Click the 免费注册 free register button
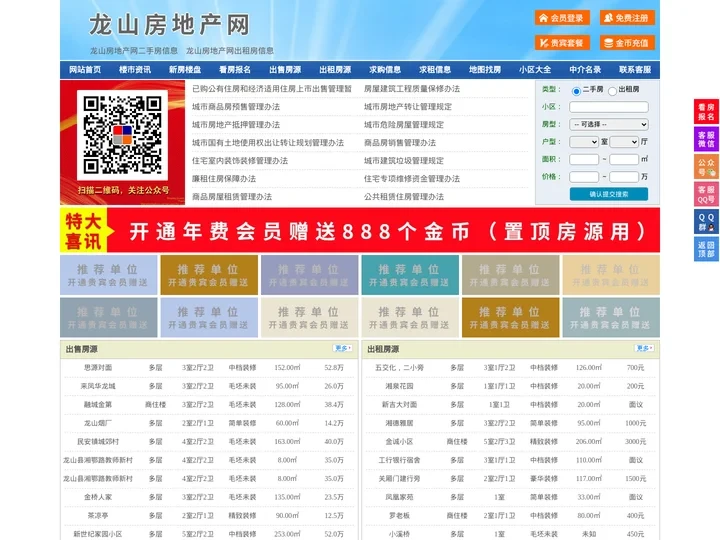The height and width of the screenshot is (540, 720). pos(627,18)
